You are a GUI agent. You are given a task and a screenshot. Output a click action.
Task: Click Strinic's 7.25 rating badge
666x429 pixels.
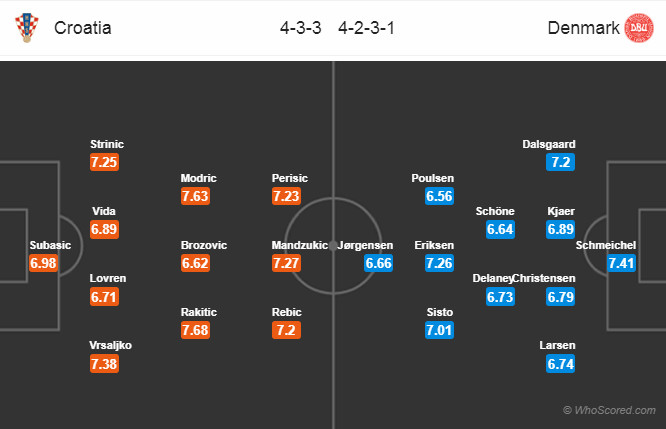click(x=105, y=162)
